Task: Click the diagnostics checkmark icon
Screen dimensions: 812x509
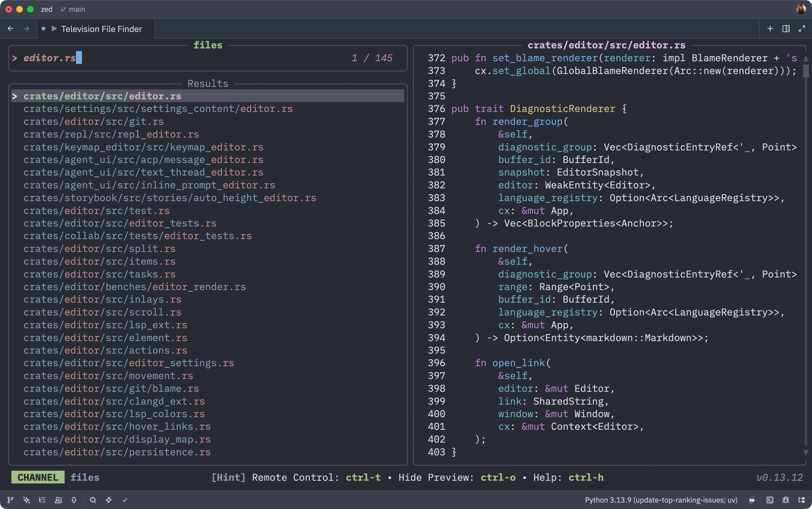Action: point(125,500)
